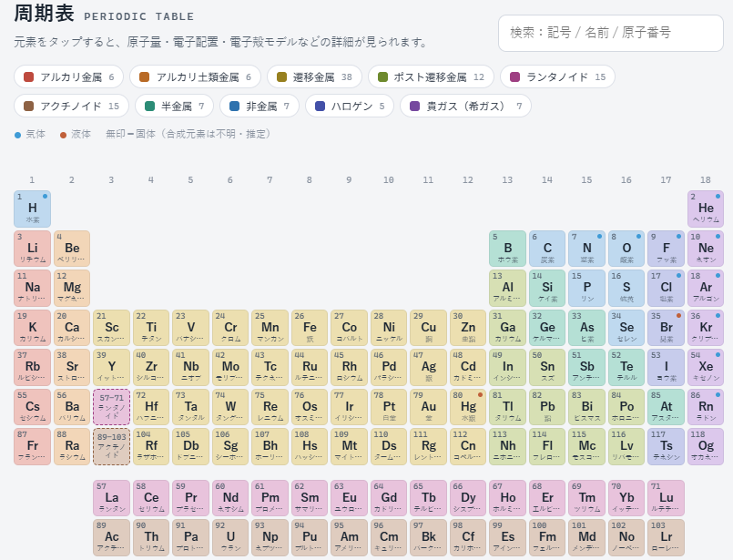Image resolution: width=733 pixels, height=560 pixels.
Task: Toggle the 遷移金属 category filter
Action: coord(314,76)
